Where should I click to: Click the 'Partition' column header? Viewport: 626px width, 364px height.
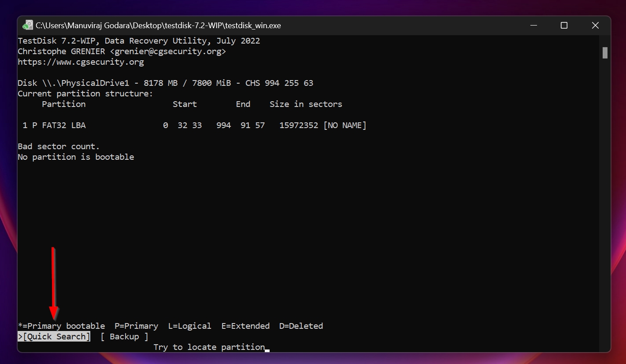[x=63, y=104]
